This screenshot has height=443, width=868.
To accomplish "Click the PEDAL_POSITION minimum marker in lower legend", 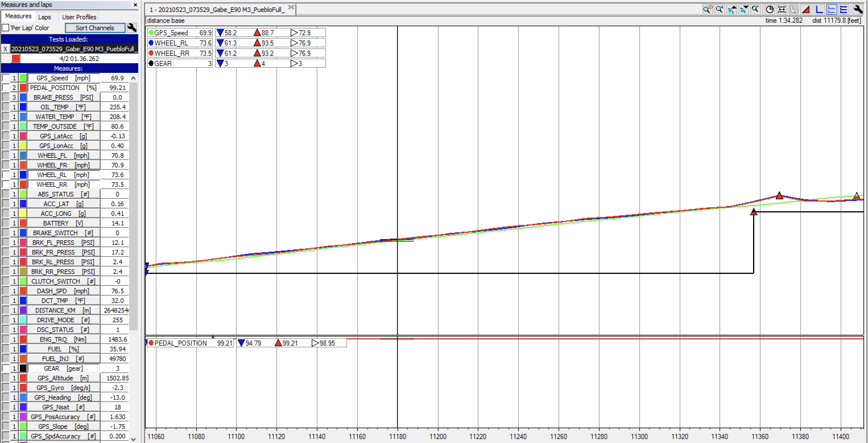I will [x=241, y=343].
